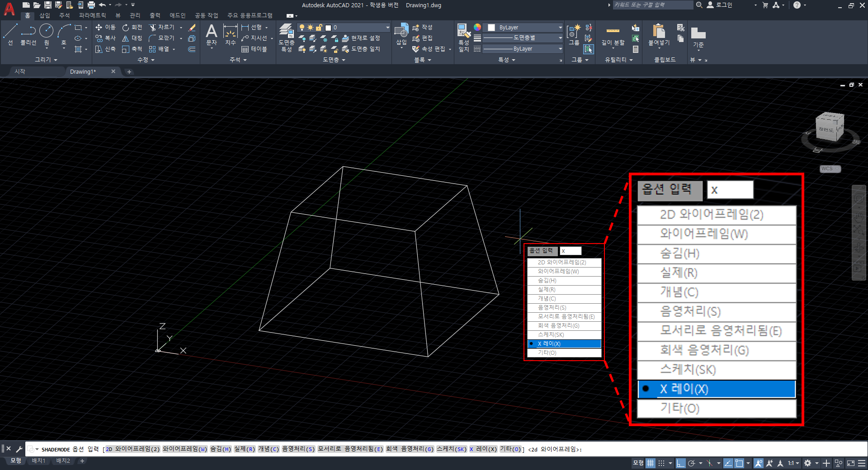Expand the 그리기 (Draw) panel

pos(46,60)
